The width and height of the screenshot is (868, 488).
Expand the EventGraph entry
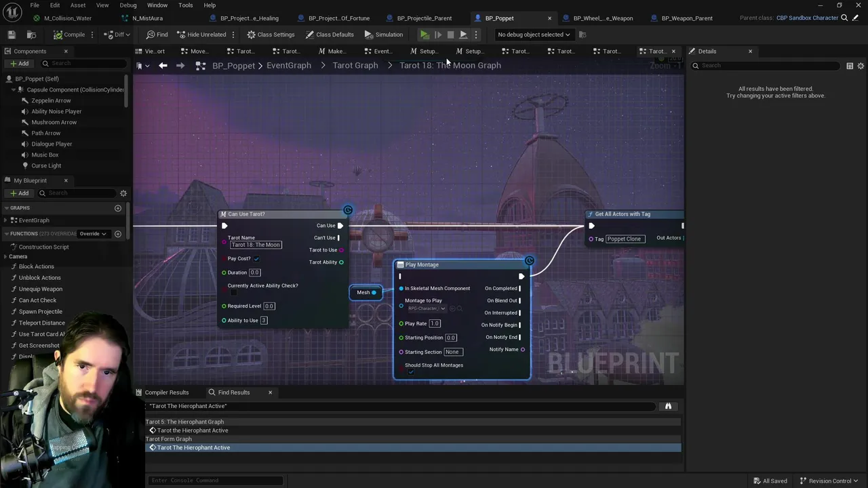point(6,220)
